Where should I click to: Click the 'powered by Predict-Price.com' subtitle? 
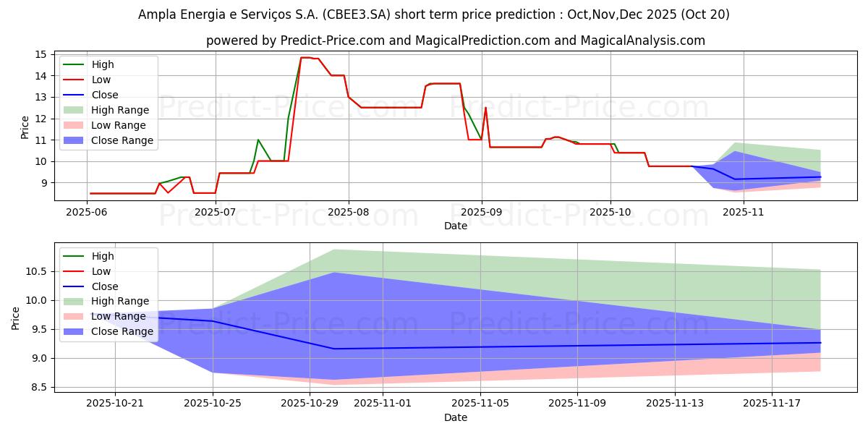456,41
